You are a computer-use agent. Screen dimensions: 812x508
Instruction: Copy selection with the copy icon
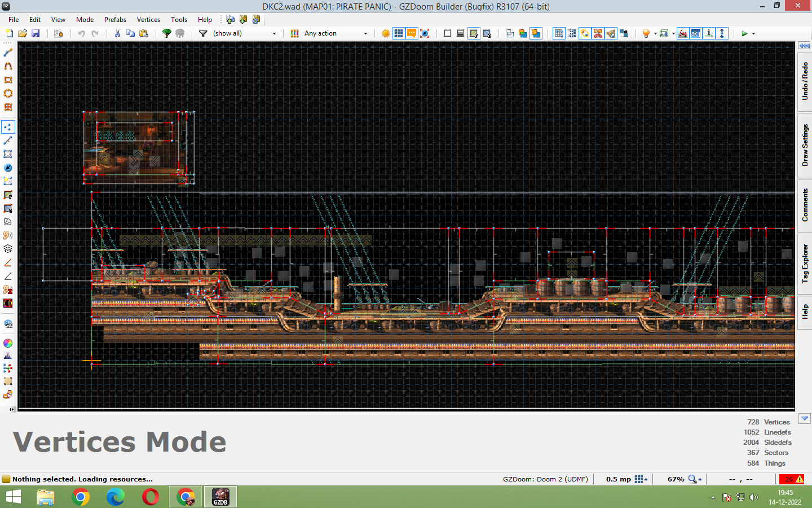pos(130,33)
